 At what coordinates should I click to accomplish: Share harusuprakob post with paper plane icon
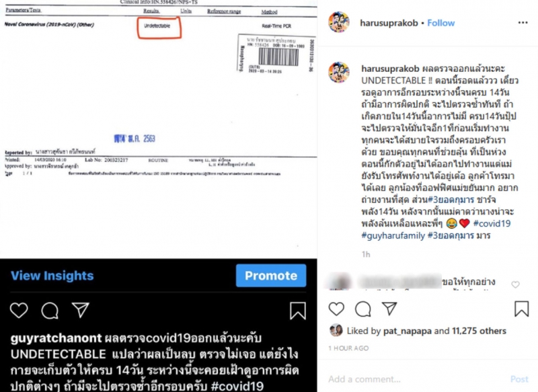click(389, 309)
